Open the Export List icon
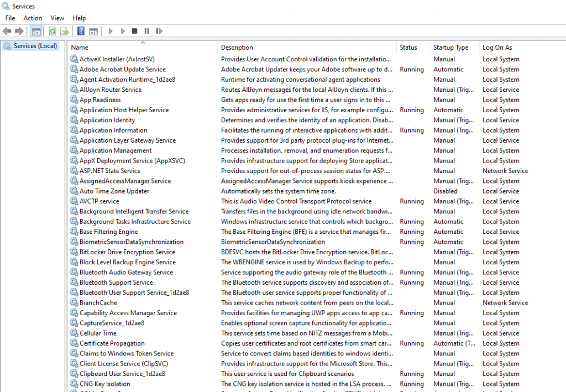The width and height of the screenshot is (566, 392). (x=64, y=31)
